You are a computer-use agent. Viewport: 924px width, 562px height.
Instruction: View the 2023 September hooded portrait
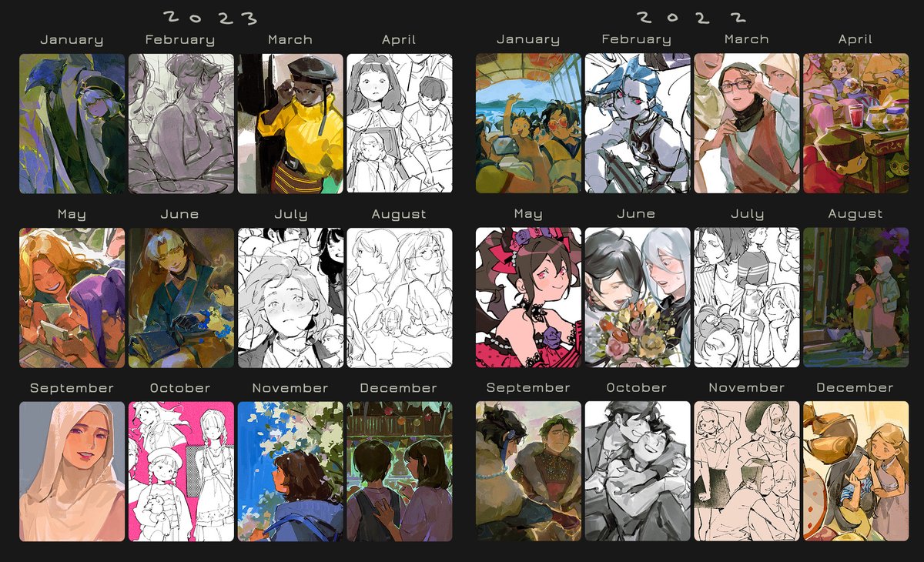coord(72,471)
